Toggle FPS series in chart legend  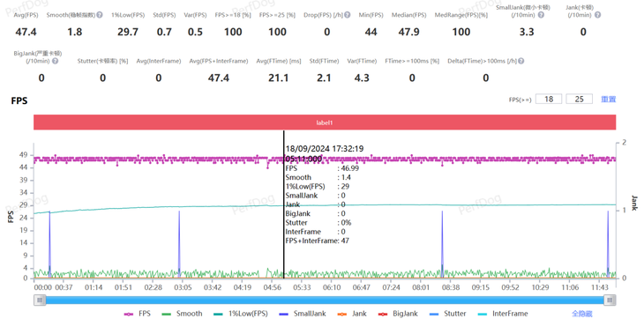[137, 314]
